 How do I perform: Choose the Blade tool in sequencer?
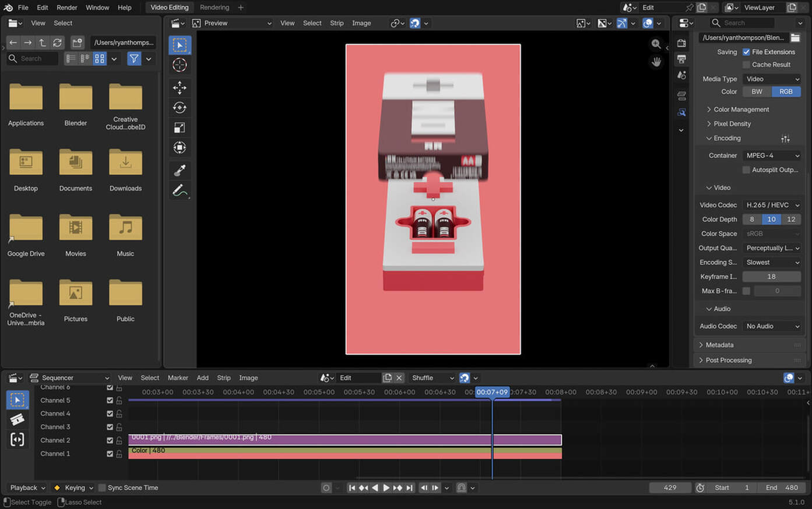(x=17, y=419)
